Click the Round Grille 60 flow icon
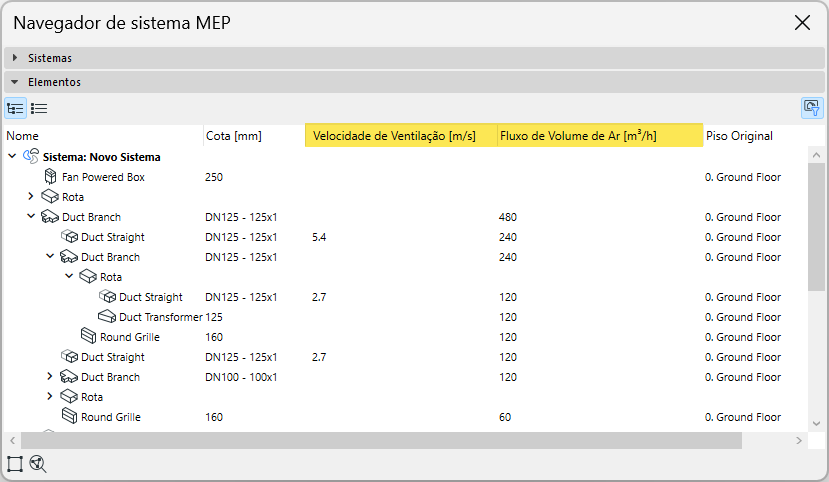Viewport: 829px width, 482px height. click(x=69, y=417)
